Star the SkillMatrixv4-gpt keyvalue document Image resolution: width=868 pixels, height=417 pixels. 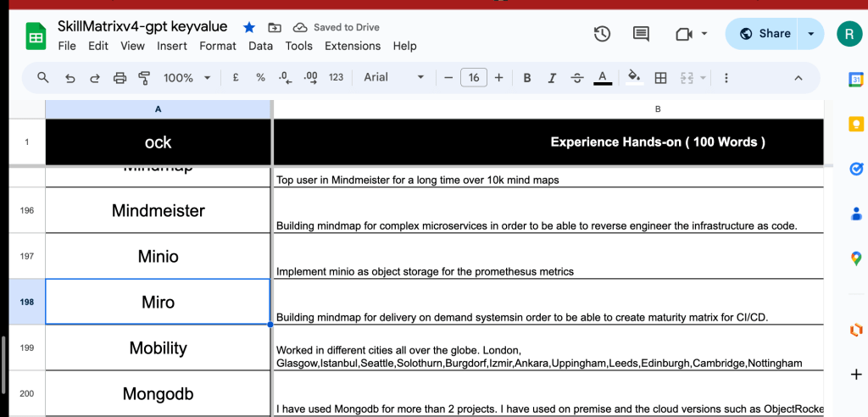250,27
